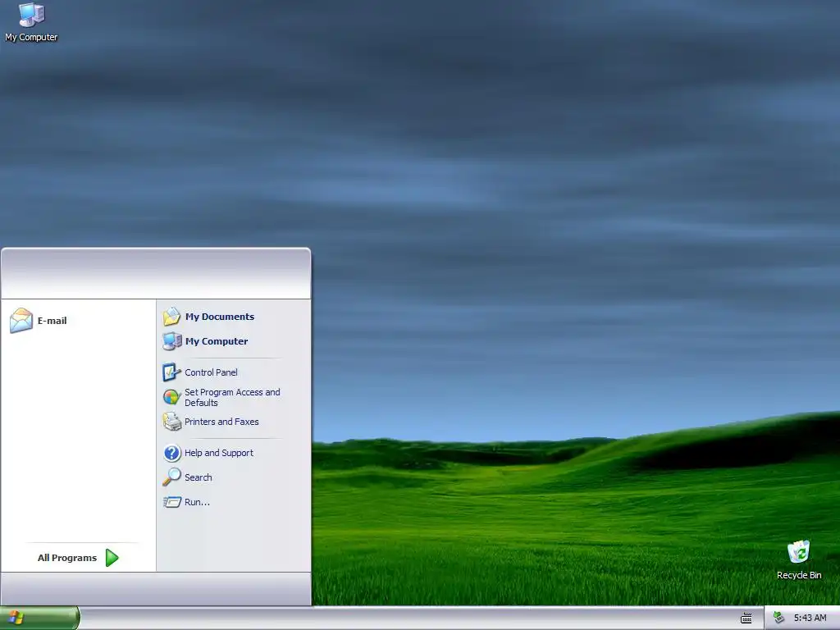
Task: Click the Printers and Faxes printer icon
Action: pyautogui.click(x=172, y=422)
